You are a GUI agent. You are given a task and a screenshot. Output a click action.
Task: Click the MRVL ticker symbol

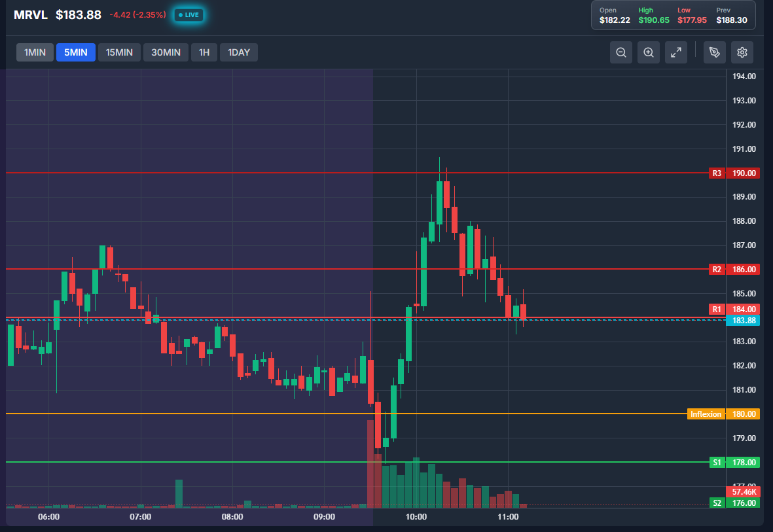point(31,15)
